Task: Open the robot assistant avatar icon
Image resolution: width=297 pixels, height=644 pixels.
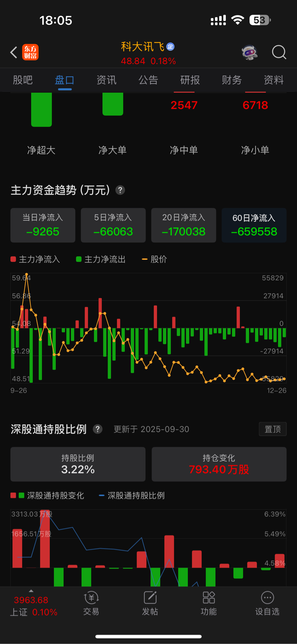Action: pyautogui.click(x=250, y=52)
